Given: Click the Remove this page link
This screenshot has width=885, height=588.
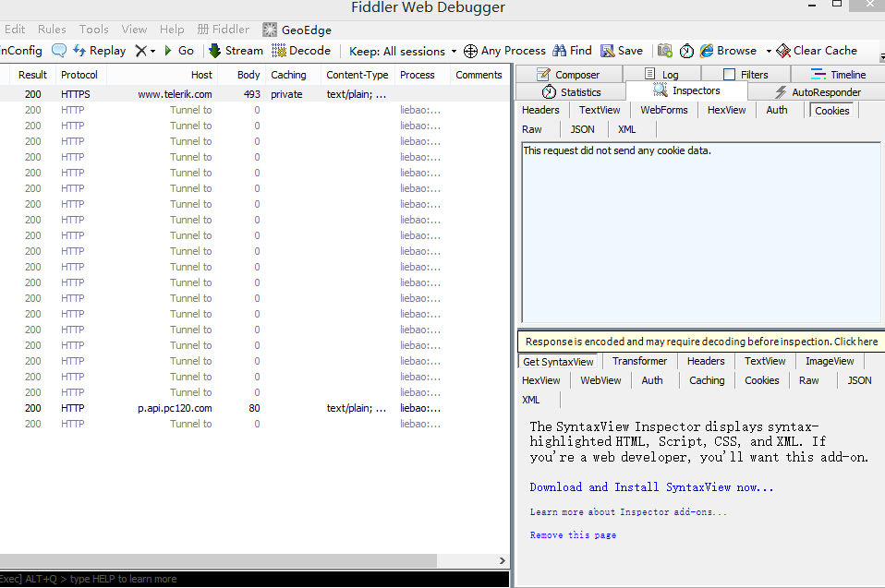Looking at the screenshot, I should pos(573,535).
